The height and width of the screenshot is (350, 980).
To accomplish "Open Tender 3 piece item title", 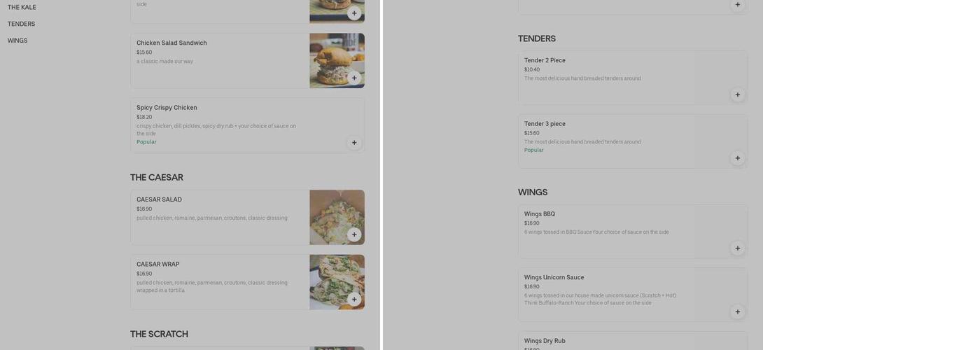I will [x=545, y=124].
